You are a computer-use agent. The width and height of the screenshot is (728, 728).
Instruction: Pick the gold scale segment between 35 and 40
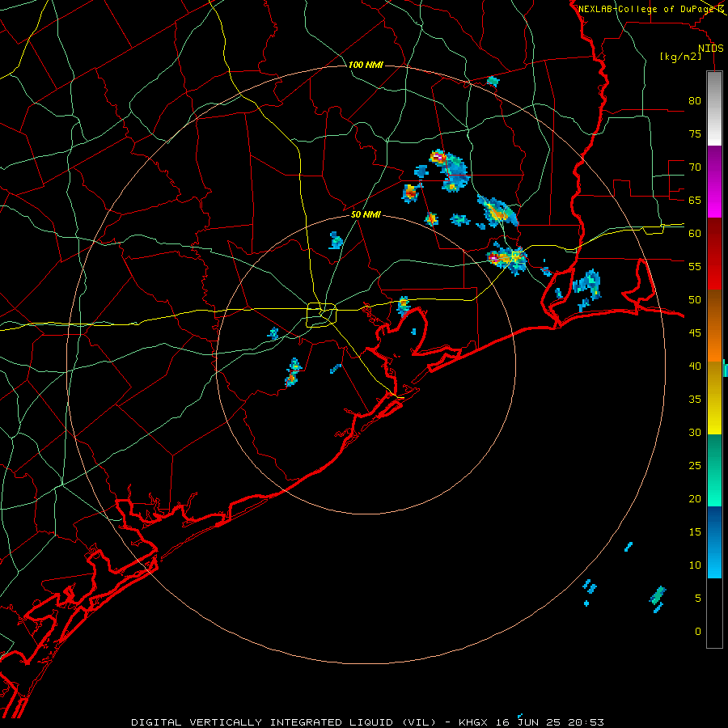click(x=714, y=380)
